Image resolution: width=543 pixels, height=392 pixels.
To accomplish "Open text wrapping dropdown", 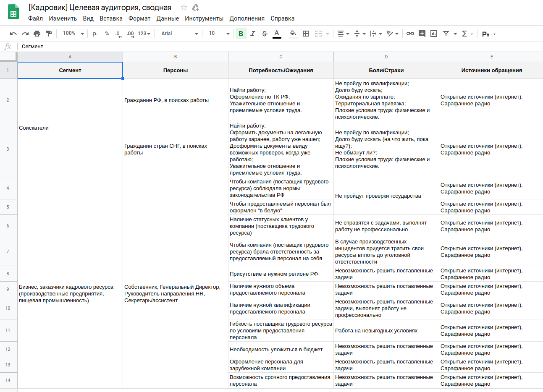I will click(376, 34).
